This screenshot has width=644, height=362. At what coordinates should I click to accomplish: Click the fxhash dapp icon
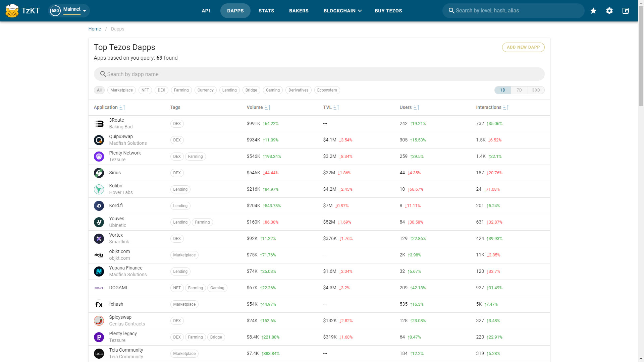pyautogui.click(x=99, y=304)
